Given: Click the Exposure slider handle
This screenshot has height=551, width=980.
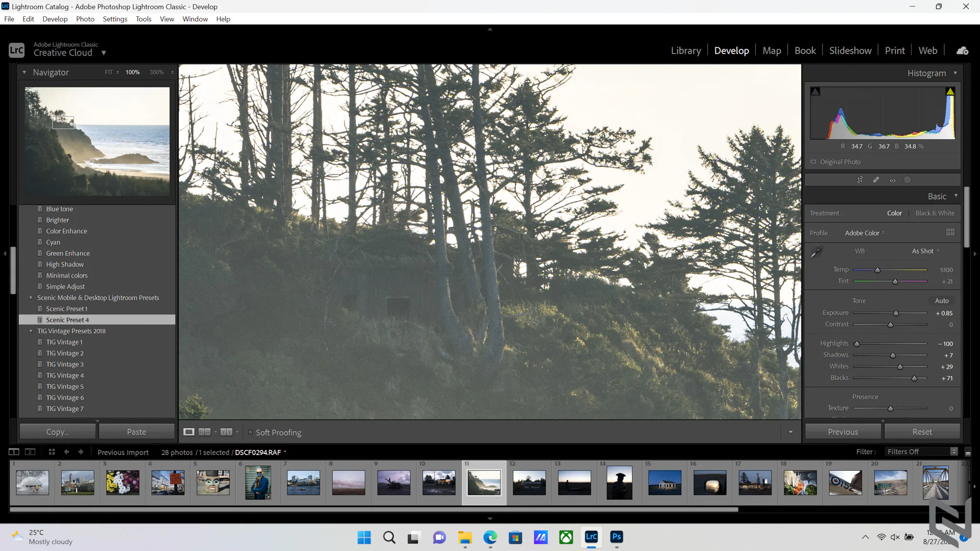Looking at the screenshot, I should point(896,313).
